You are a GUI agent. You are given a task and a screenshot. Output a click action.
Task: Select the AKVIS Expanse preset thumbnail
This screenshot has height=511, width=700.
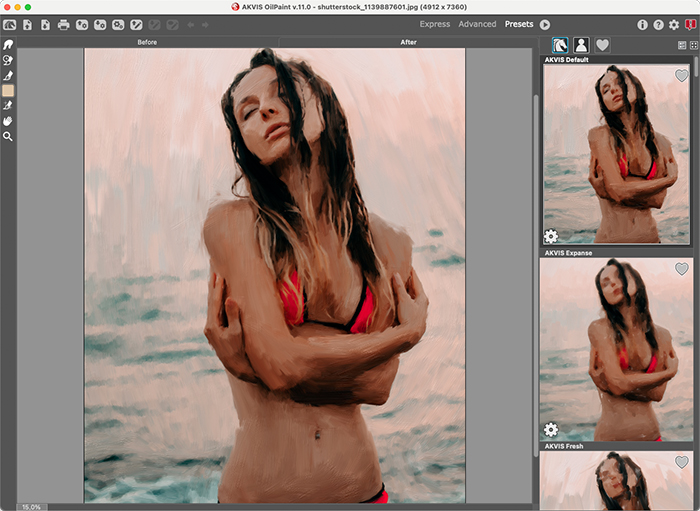point(616,349)
